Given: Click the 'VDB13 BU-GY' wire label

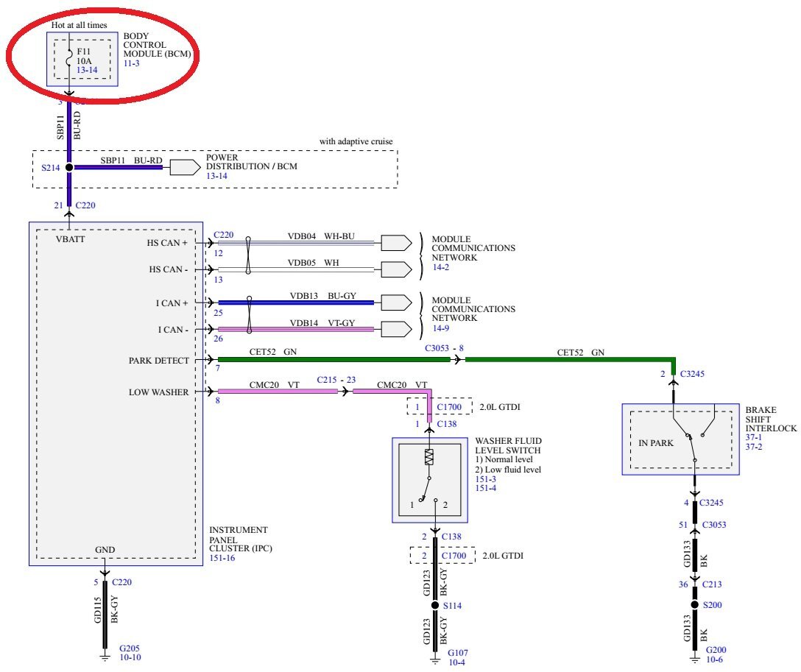Looking at the screenshot, I should point(323,296).
